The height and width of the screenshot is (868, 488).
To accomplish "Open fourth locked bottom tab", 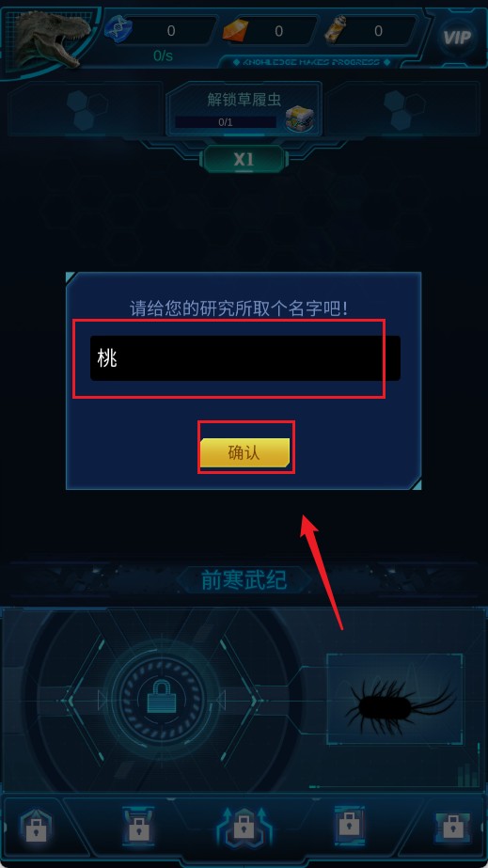I will (x=350, y=826).
